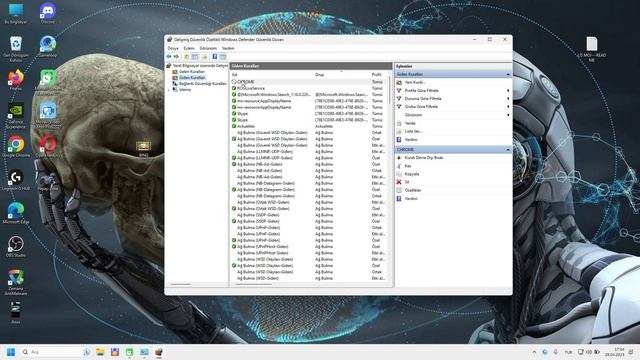Export the list via Liste Ver
This screenshot has height=360, width=640.
413,131
